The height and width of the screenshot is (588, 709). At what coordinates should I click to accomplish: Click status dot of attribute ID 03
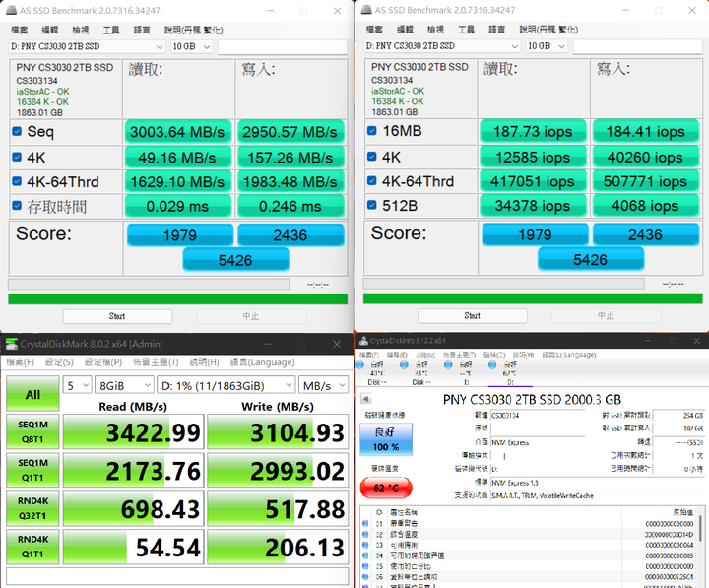(365, 545)
